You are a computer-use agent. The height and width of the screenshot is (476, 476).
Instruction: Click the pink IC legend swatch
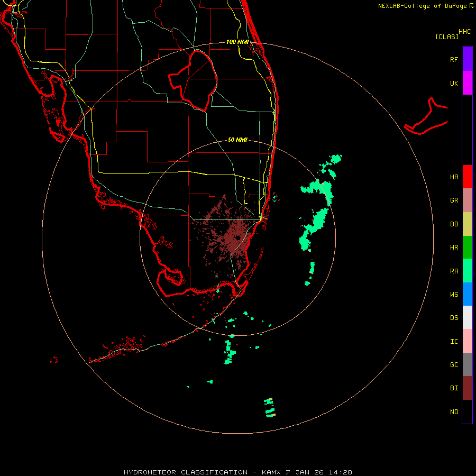467,341
